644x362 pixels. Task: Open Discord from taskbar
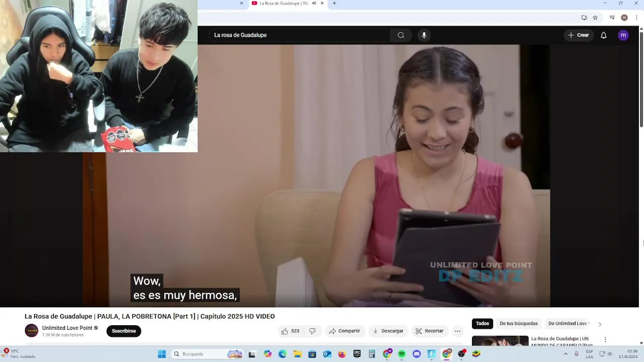coord(417,354)
